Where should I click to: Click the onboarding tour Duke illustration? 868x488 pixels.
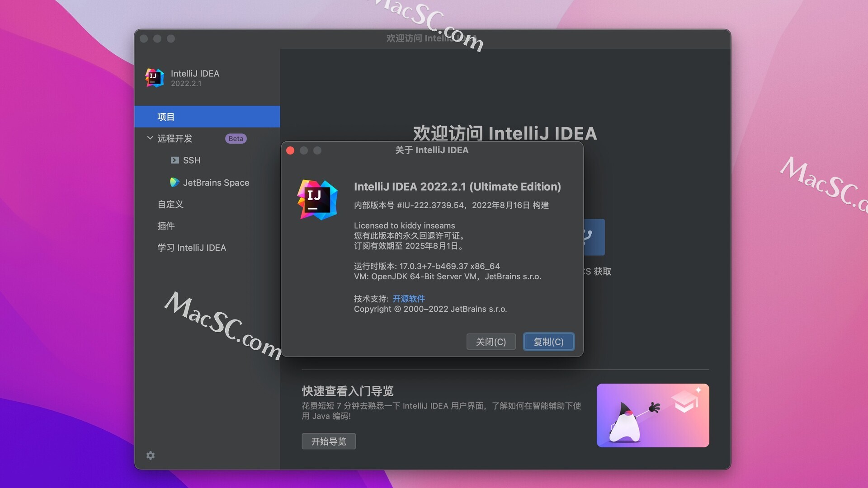pos(653,415)
